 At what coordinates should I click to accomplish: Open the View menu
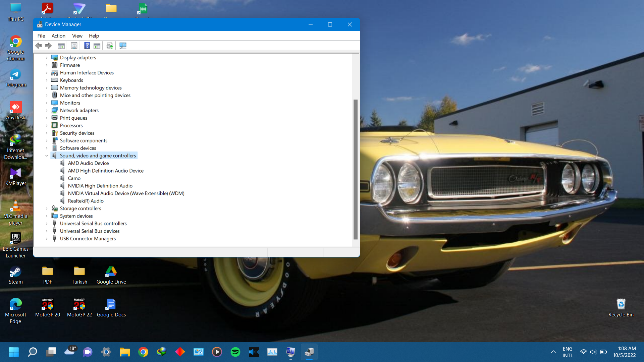click(77, 36)
